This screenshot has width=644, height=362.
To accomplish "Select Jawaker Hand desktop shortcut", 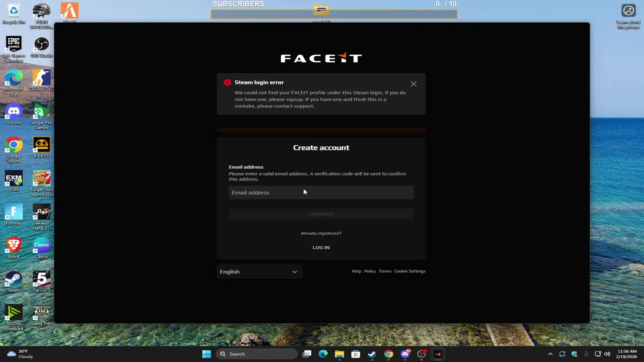I will tap(41, 217).
